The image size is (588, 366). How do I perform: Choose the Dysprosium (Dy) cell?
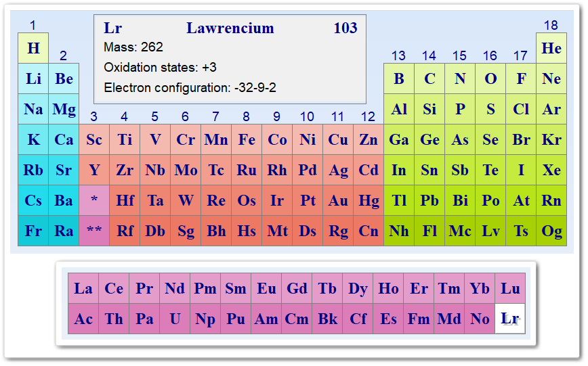(x=358, y=288)
